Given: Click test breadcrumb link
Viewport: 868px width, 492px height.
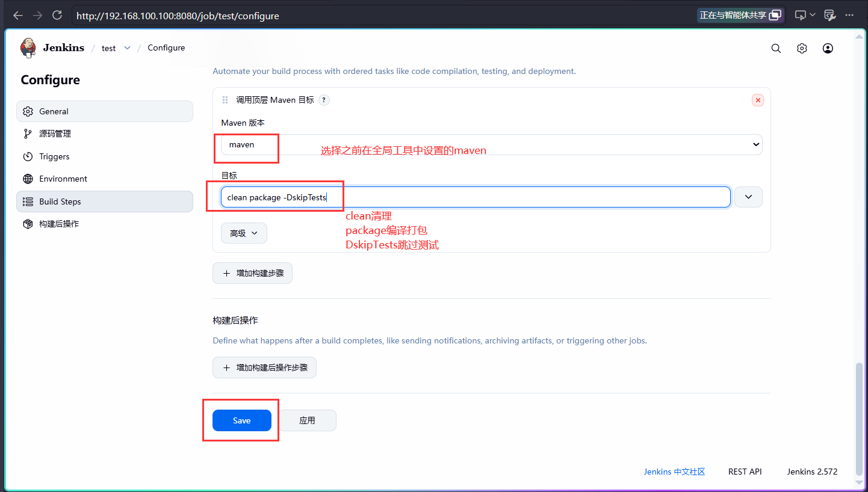Looking at the screenshot, I should click(x=109, y=48).
